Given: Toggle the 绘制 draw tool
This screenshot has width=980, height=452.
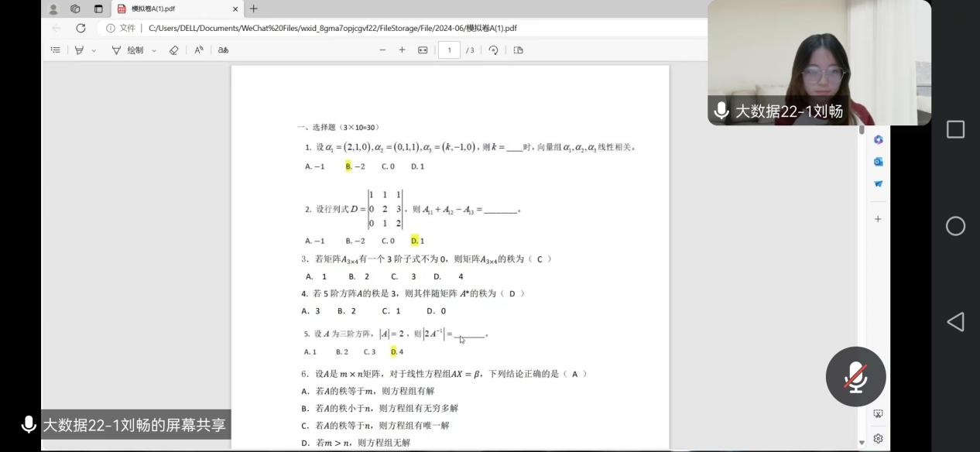Looking at the screenshot, I should pyautogui.click(x=128, y=50).
